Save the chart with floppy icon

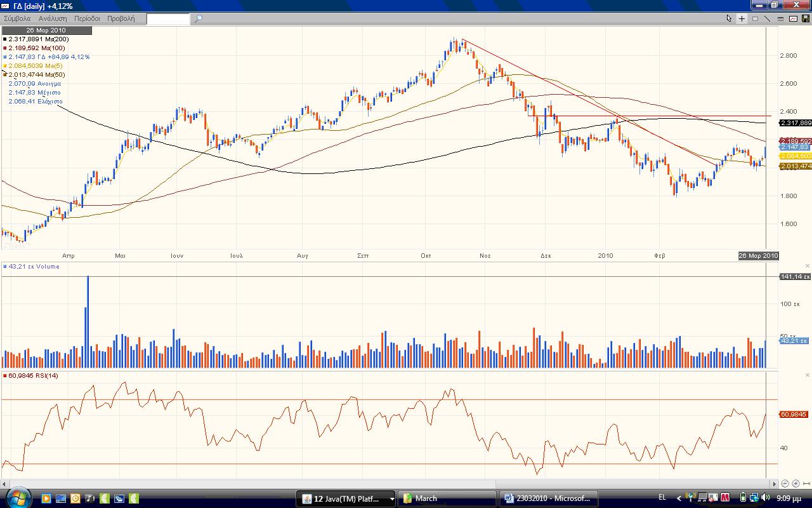pos(805,18)
